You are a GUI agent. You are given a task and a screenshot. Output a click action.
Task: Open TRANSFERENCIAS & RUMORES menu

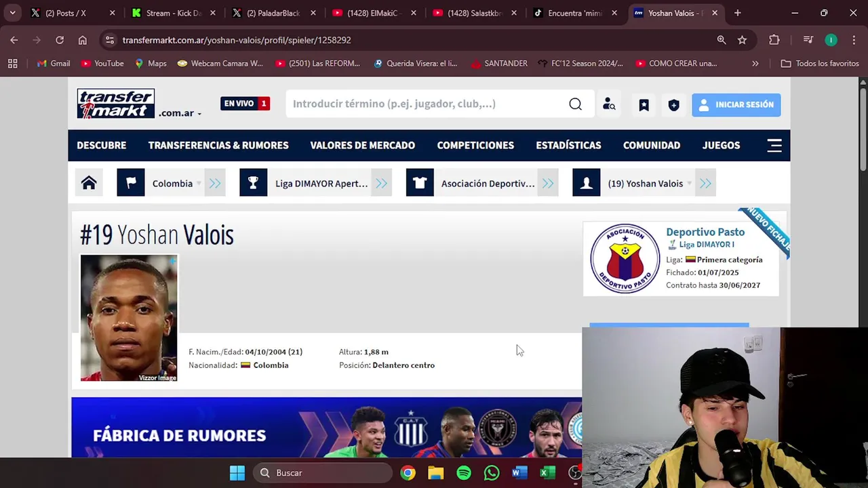click(x=218, y=145)
